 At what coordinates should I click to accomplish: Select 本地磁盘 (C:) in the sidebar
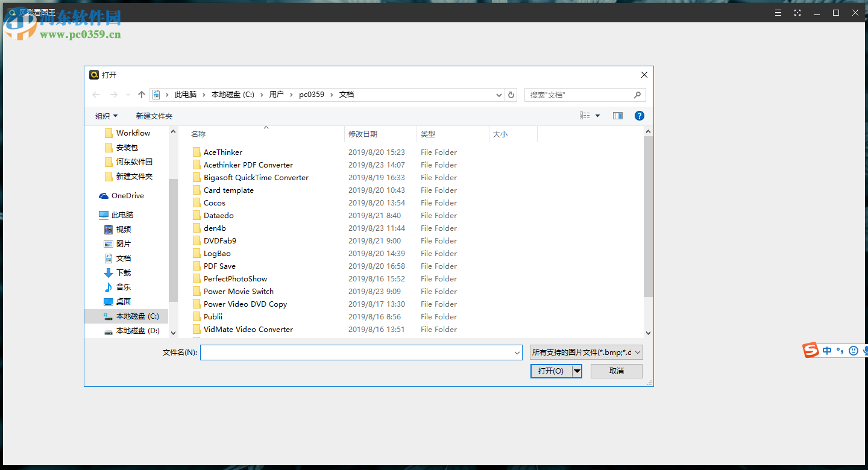[127, 316]
